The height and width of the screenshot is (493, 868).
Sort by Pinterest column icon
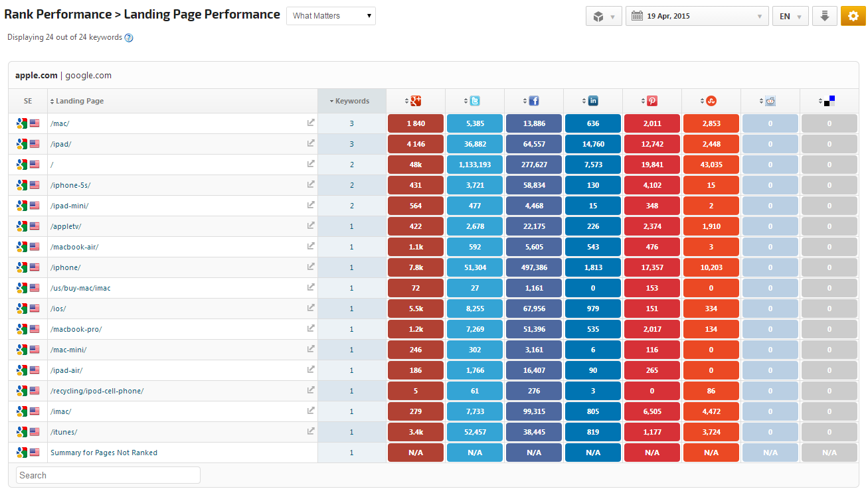point(651,101)
